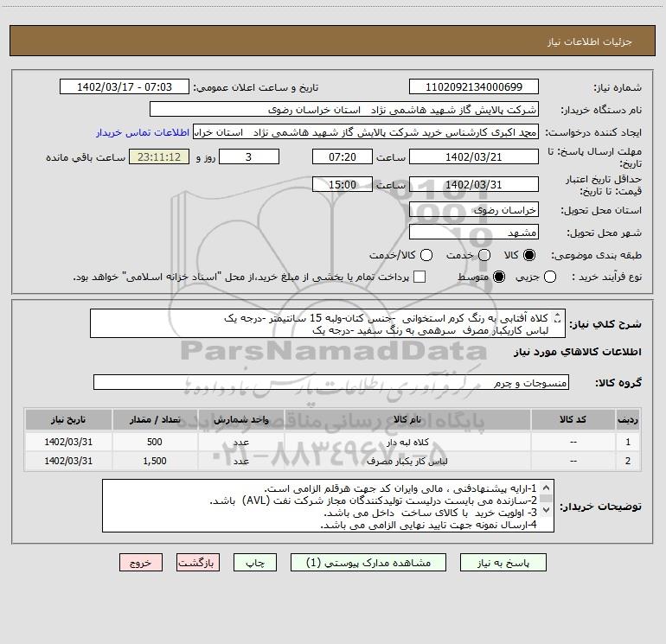Click the request creator field مجد اکبری
Viewport: 666px width, 644px height.
tap(366, 132)
